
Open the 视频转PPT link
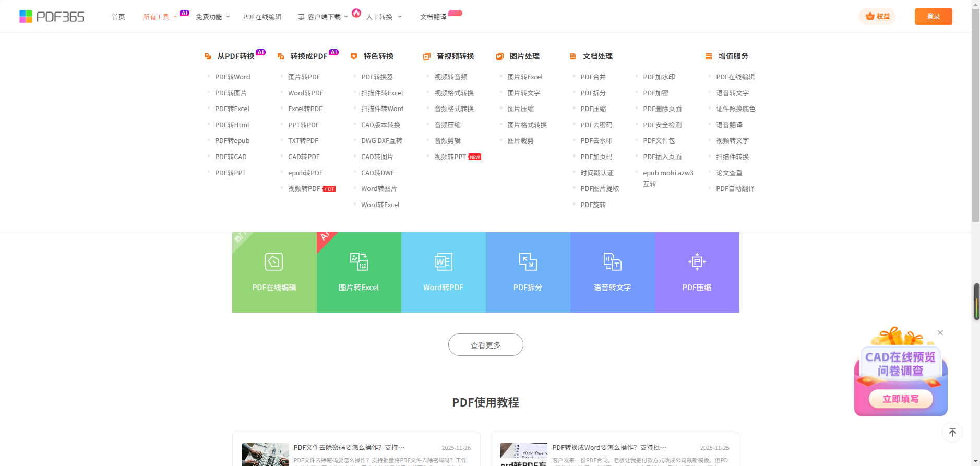450,157
